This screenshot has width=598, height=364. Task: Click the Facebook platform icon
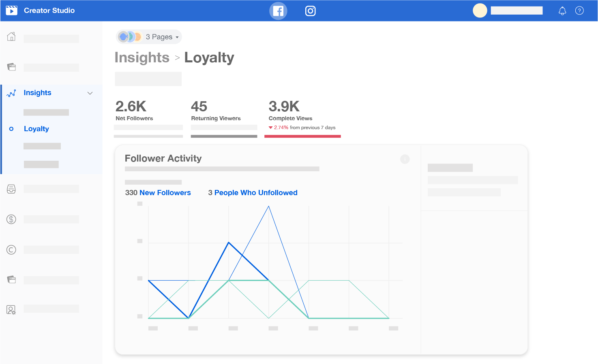(278, 11)
